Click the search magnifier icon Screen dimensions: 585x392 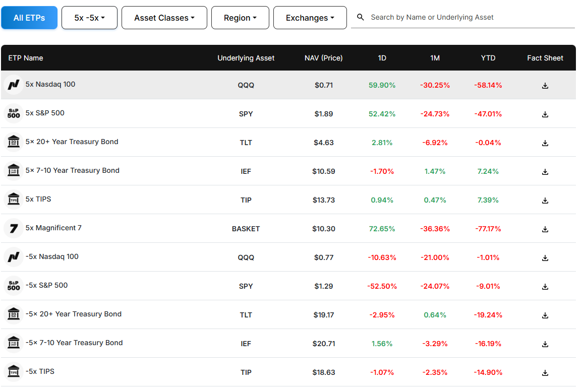click(x=360, y=17)
